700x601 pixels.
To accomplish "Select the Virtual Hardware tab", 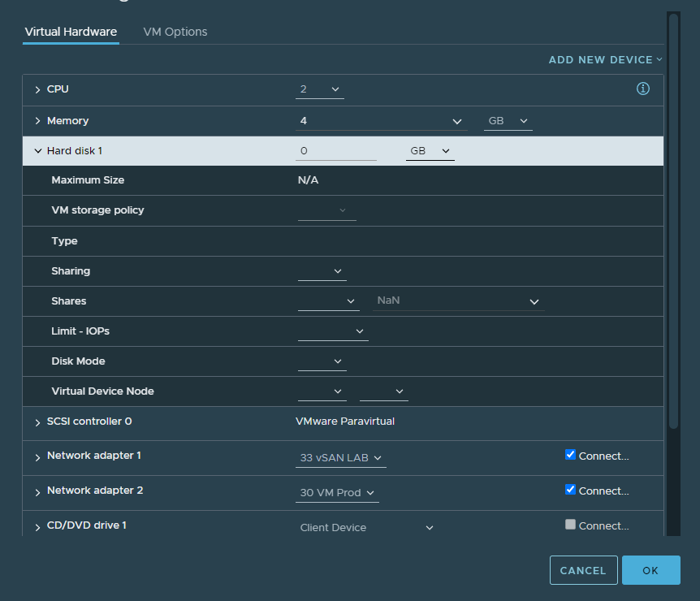I will point(71,32).
